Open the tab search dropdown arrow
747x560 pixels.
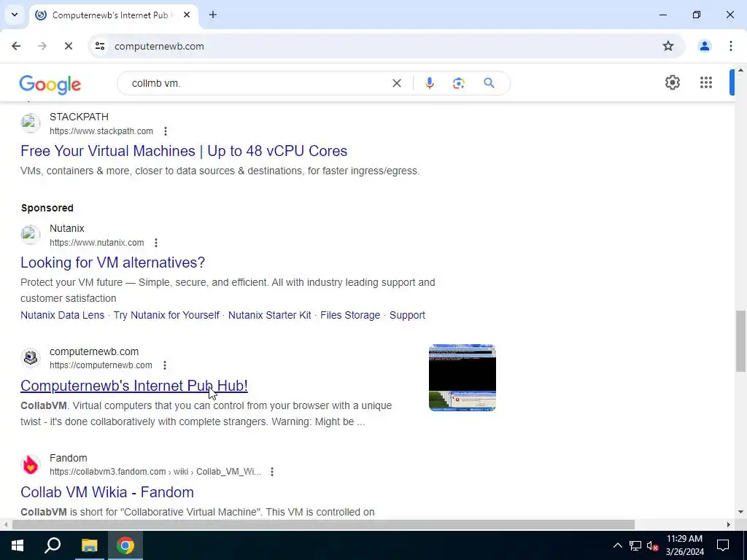pos(15,15)
